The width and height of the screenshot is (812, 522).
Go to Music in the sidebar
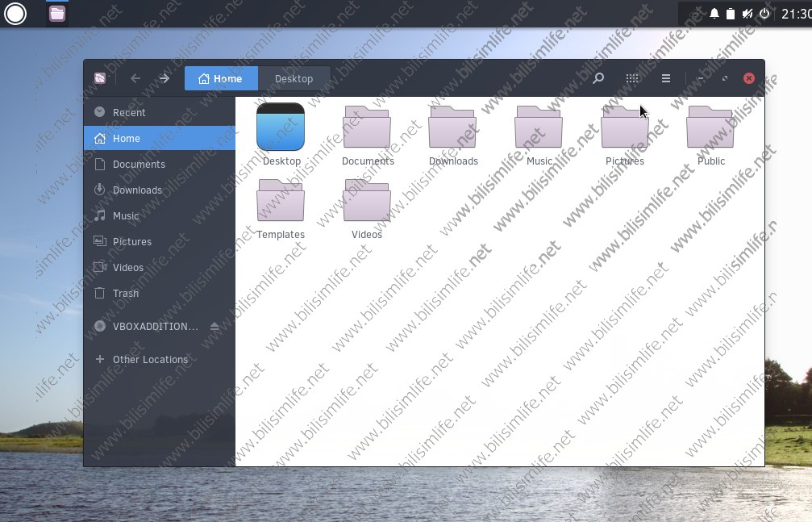click(x=160, y=215)
